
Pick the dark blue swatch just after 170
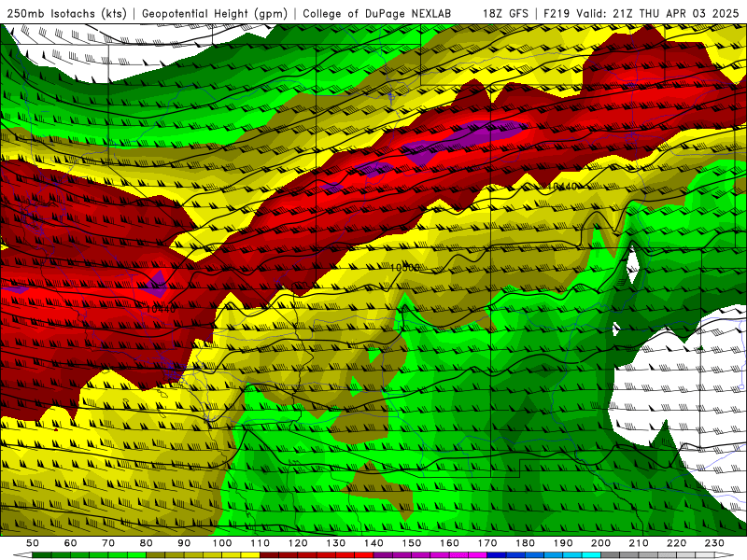tap(497, 555)
